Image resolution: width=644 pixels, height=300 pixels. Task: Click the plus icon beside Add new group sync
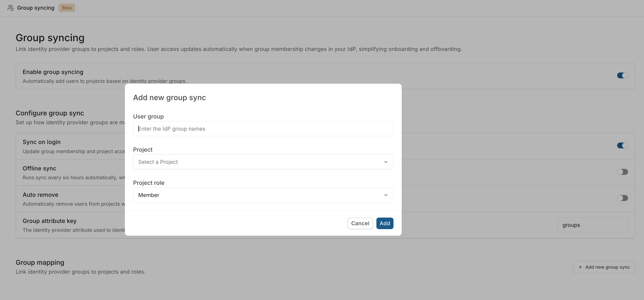[581, 267]
